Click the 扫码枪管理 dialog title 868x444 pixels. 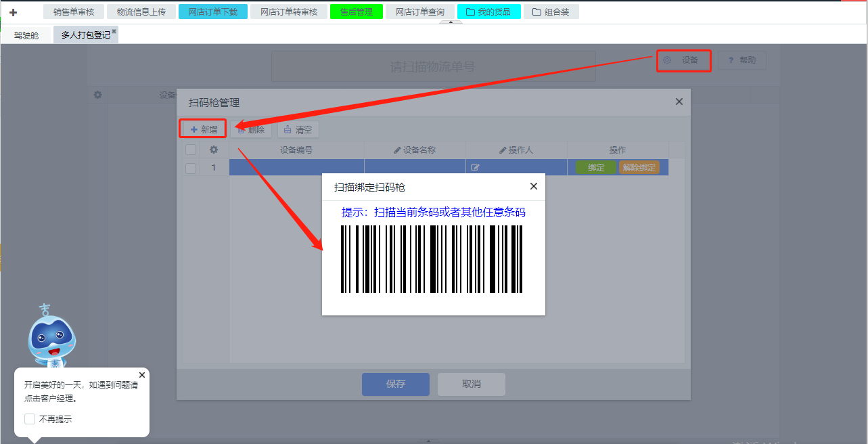[x=214, y=103]
